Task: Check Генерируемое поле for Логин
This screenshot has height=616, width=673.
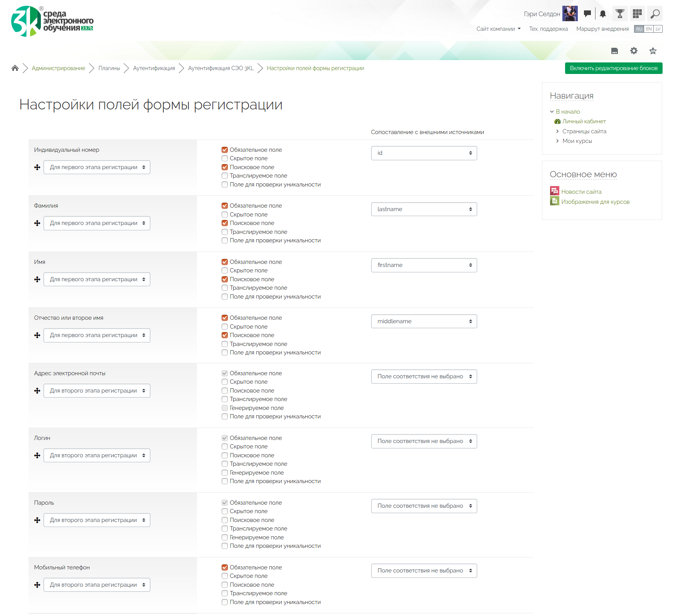Action: [225, 473]
